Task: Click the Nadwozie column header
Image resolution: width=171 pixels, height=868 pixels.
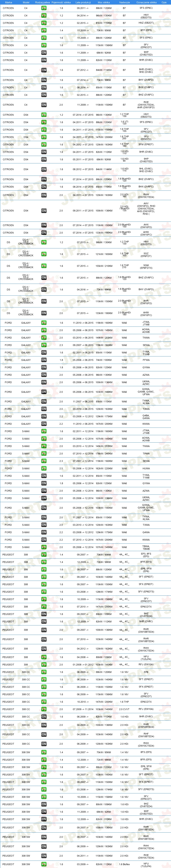Action: click(x=124, y=2)
